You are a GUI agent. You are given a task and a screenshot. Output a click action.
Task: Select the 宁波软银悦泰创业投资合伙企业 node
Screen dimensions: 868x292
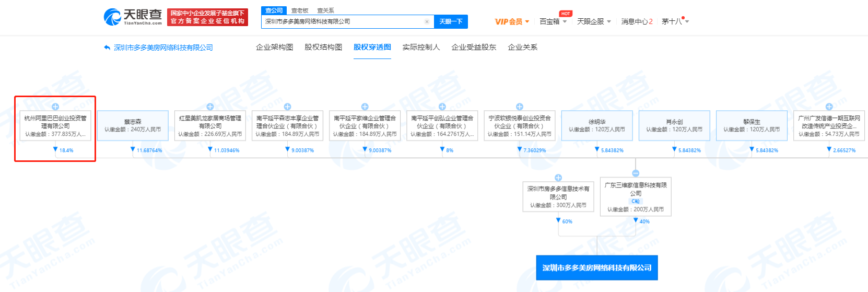[x=519, y=125]
